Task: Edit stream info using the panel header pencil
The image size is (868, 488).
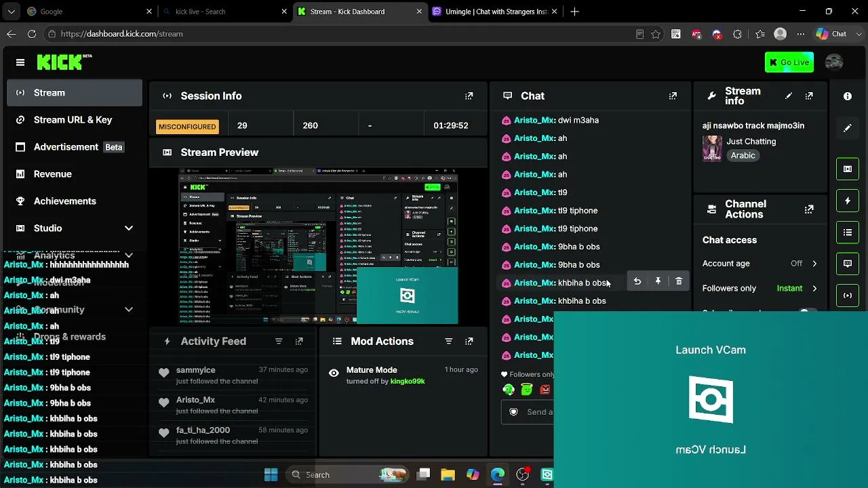Action: click(x=788, y=96)
